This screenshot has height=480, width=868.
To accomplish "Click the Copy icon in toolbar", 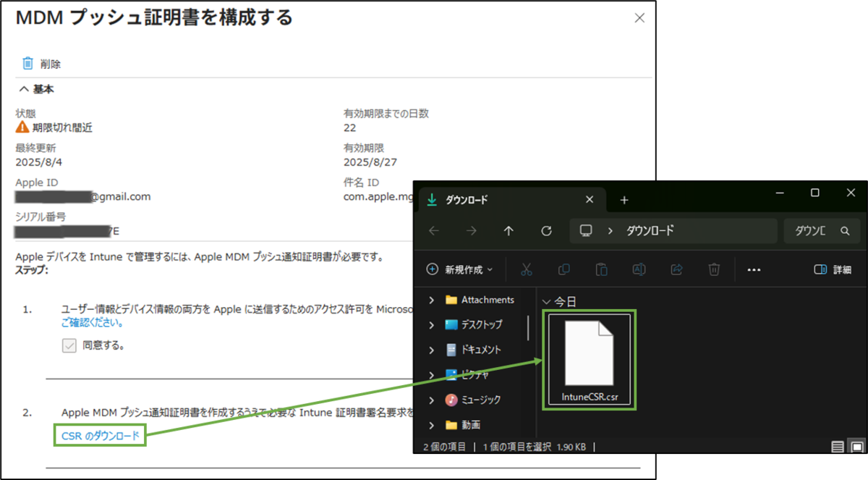I will click(564, 269).
